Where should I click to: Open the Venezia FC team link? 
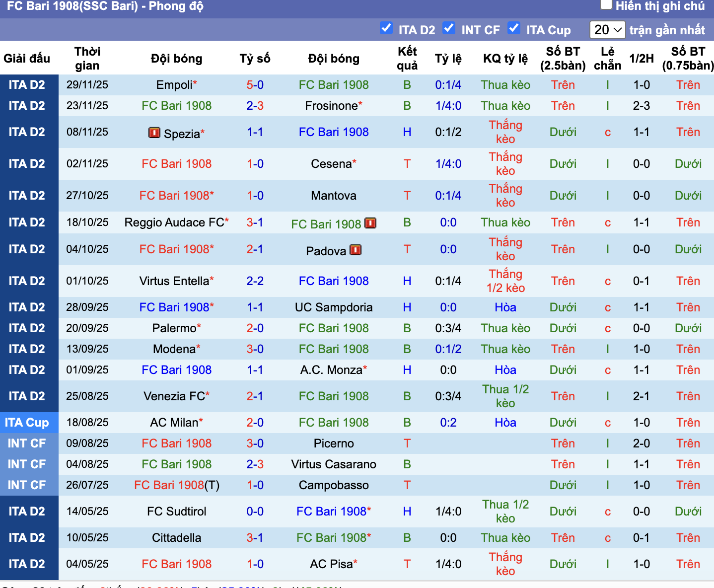[174, 396]
